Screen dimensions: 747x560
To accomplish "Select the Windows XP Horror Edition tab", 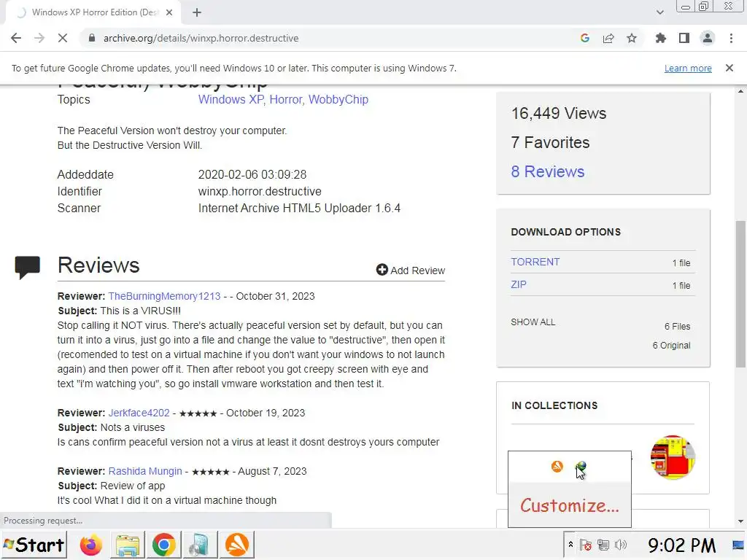I will (x=93, y=12).
